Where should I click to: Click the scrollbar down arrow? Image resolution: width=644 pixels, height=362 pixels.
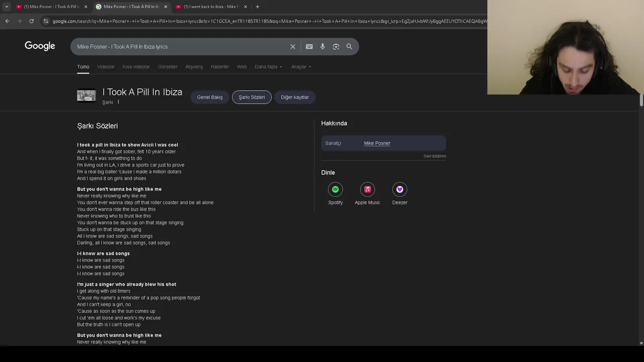pos(641,343)
